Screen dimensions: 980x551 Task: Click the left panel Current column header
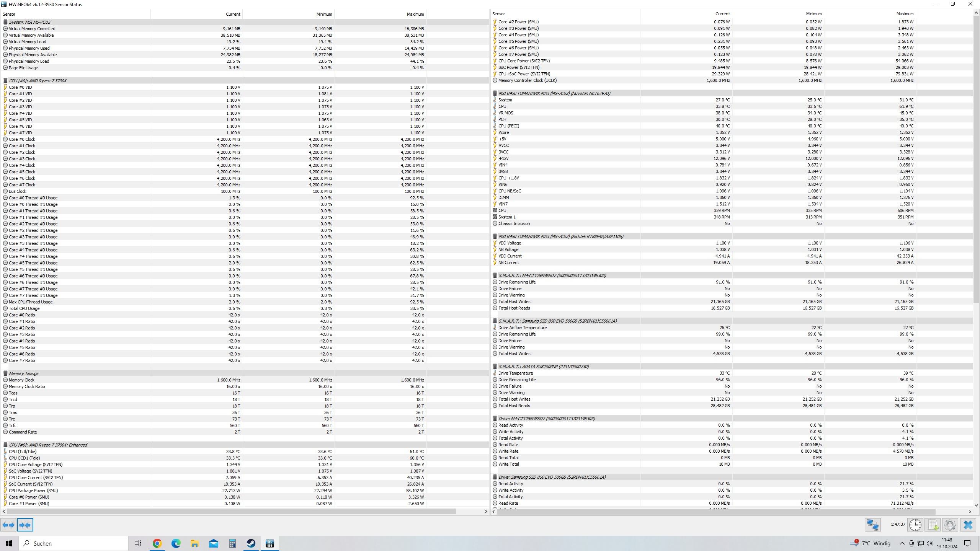(x=197, y=14)
